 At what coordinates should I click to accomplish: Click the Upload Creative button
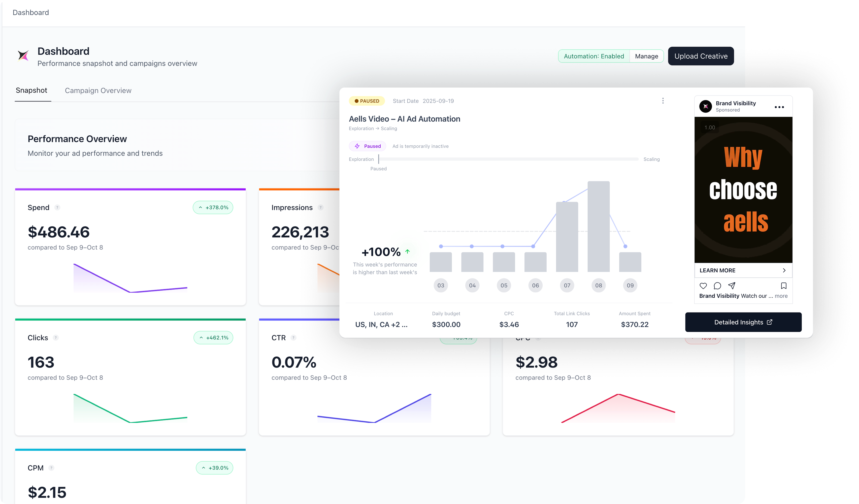click(x=700, y=56)
